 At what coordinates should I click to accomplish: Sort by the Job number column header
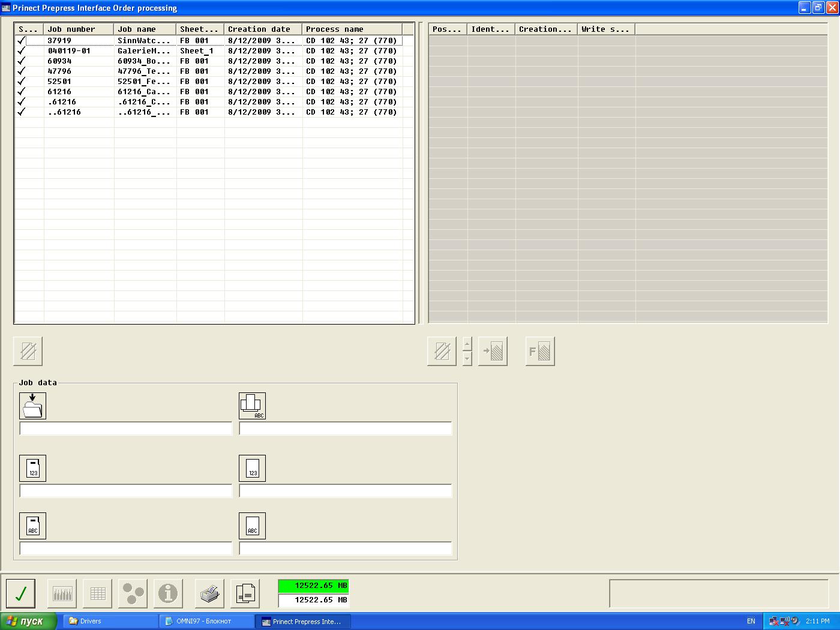point(79,29)
